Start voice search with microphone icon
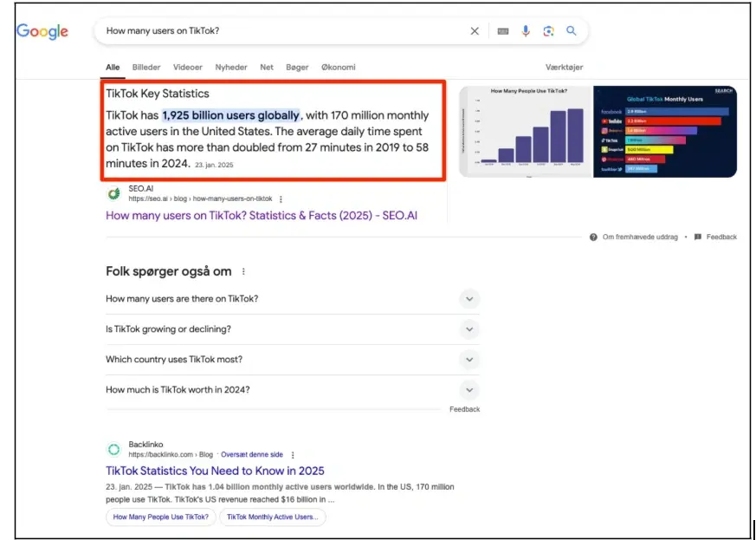756x540 pixels. (526, 31)
